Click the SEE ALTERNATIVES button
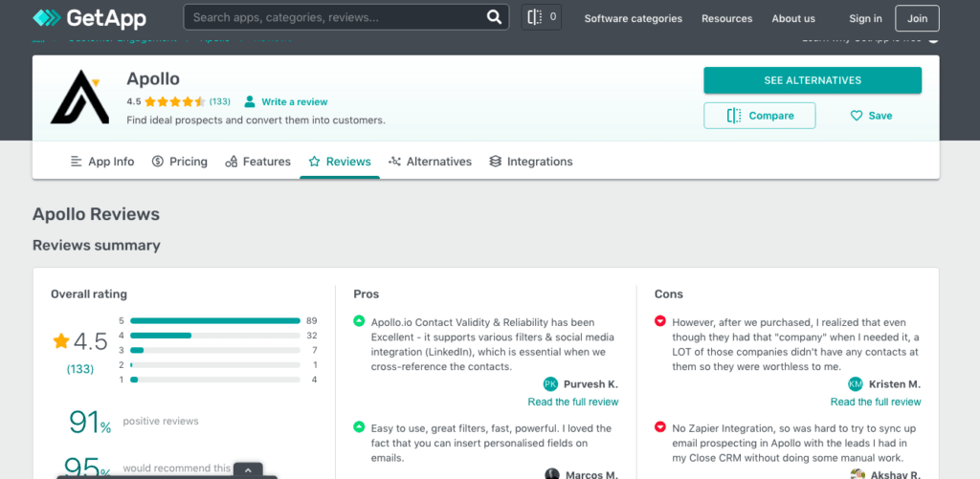Screen dimensions: 980x479 click(x=813, y=80)
